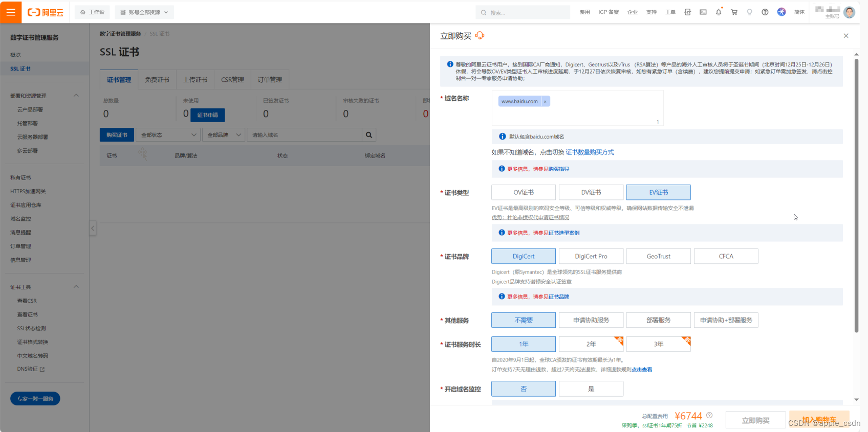Choose DigiCert brand
This screenshot has height=432, width=868.
(524, 256)
